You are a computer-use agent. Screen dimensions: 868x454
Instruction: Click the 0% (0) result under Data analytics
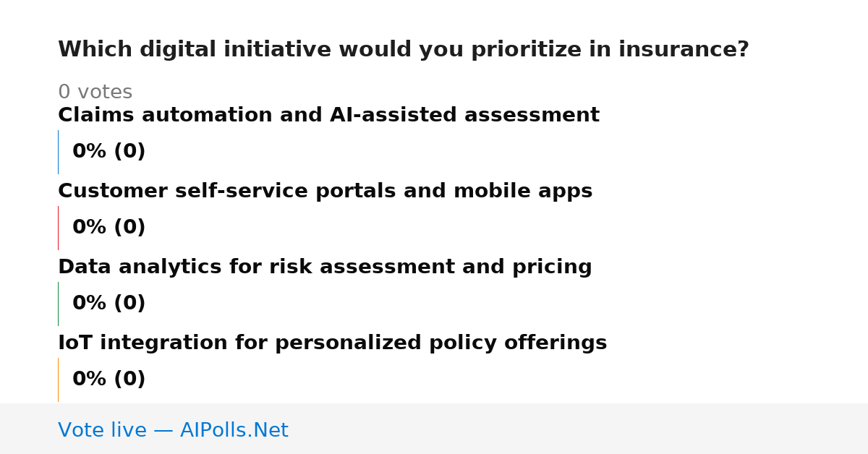pyautogui.click(x=109, y=304)
